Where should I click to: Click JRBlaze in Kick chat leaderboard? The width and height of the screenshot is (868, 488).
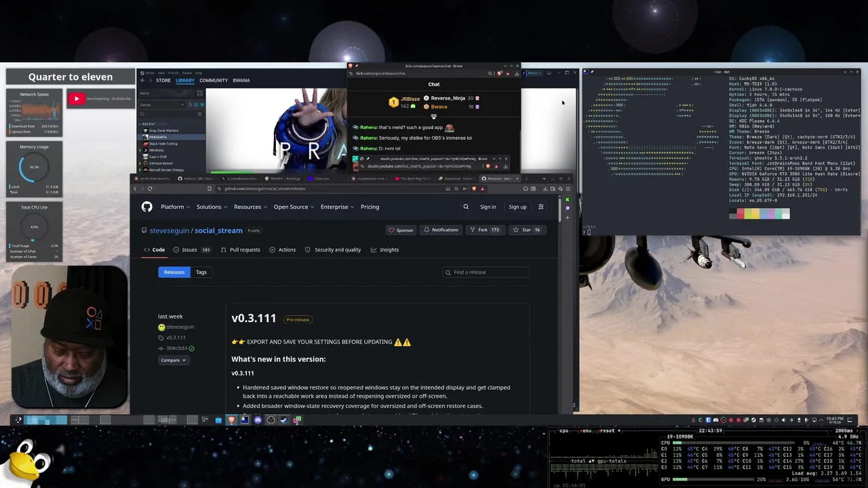pos(410,99)
